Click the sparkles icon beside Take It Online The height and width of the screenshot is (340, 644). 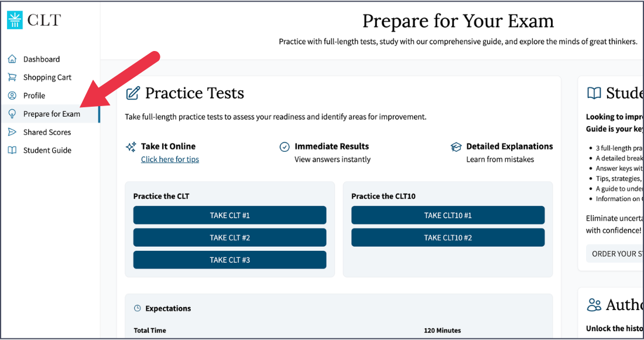(131, 147)
